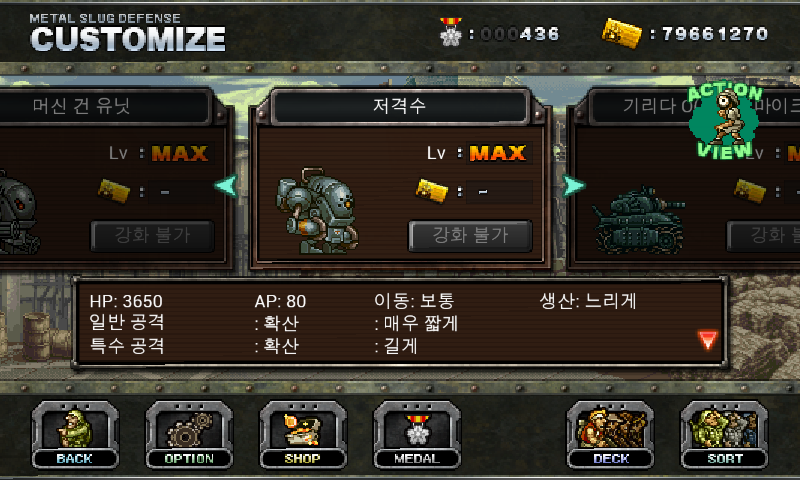Open the SHOP icon

coord(303,435)
